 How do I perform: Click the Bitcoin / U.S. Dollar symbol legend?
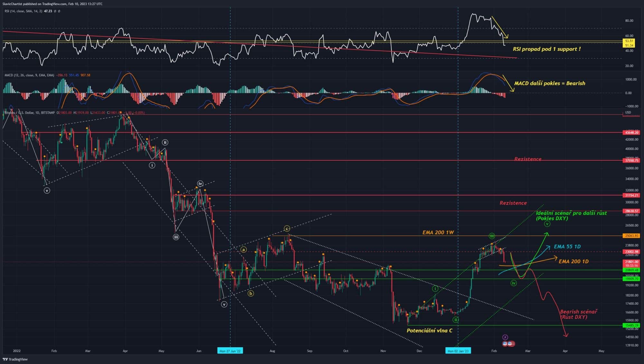click(29, 113)
